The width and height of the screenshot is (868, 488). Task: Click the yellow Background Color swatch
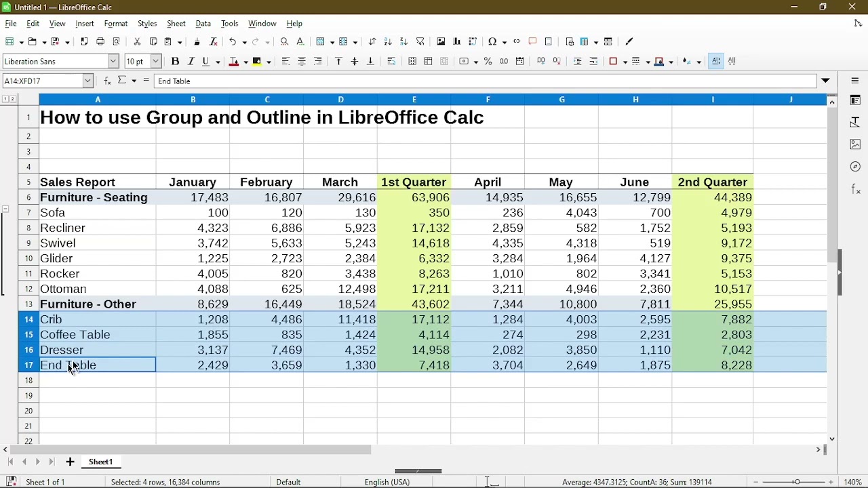coord(258,62)
